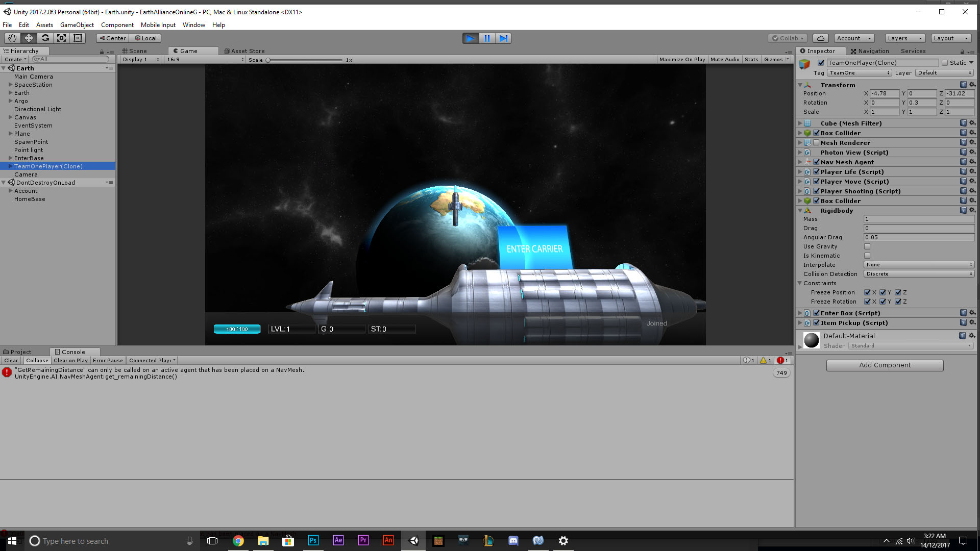Toggle Mute Audio in Game view
The image size is (980, 551).
point(725,60)
